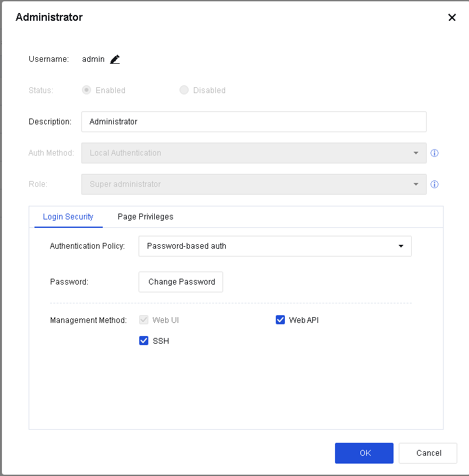Select the Login Security tab

point(68,217)
